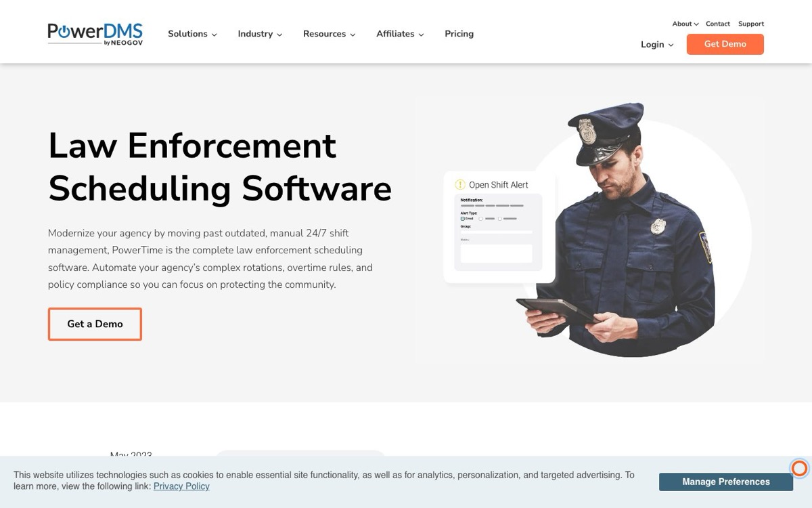Open the Privacy Policy link

click(181, 486)
